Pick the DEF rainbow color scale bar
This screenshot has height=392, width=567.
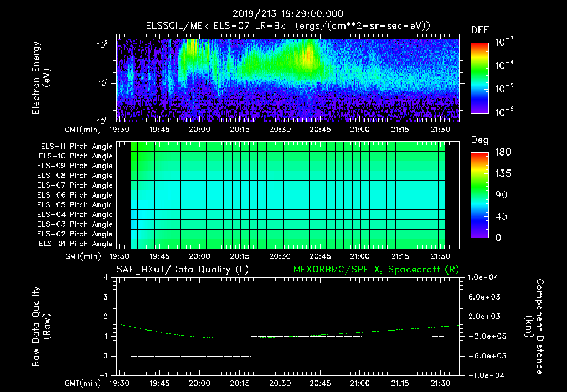coord(480,78)
